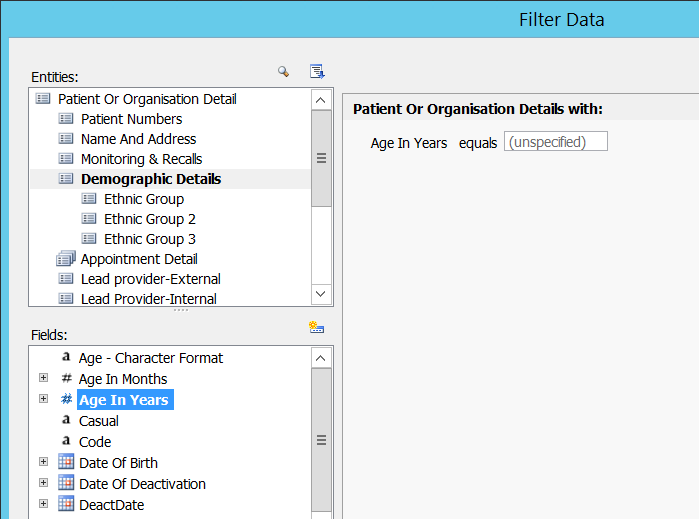Click the (unspecified) value input box
Screen dimensions: 699x519
click(555, 141)
